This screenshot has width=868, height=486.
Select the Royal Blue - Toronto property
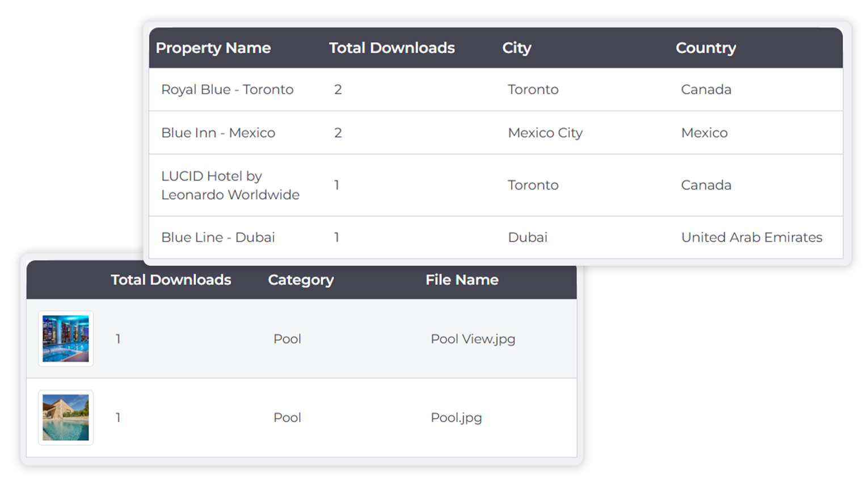pyautogui.click(x=227, y=90)
